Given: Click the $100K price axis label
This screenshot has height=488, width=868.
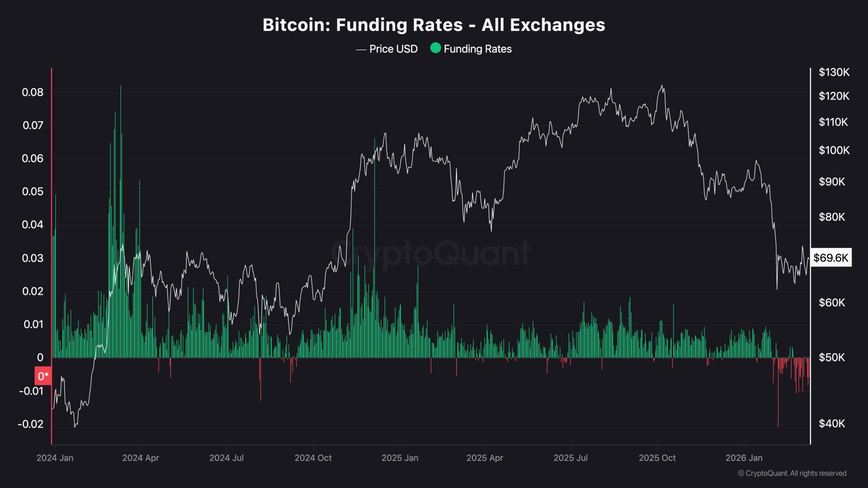Looking at the screenshot, I should [834, 150].
